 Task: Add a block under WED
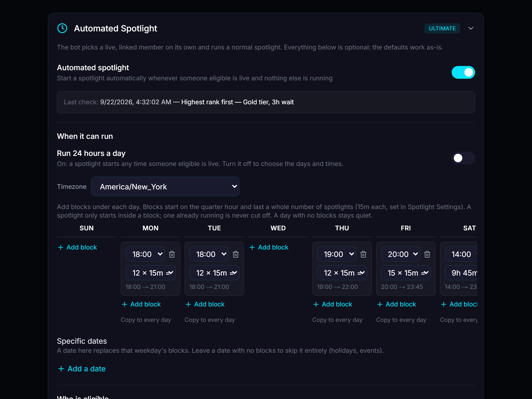[269, 247]
